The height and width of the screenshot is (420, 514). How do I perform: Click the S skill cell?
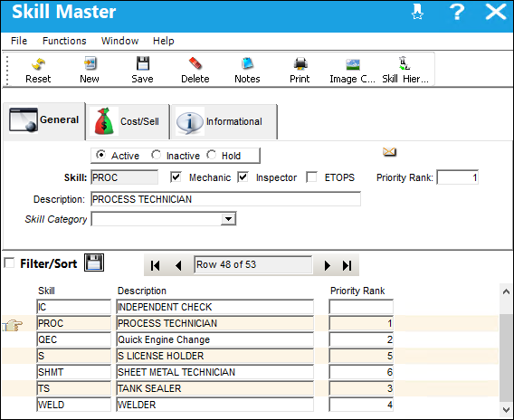coord(74,356)
